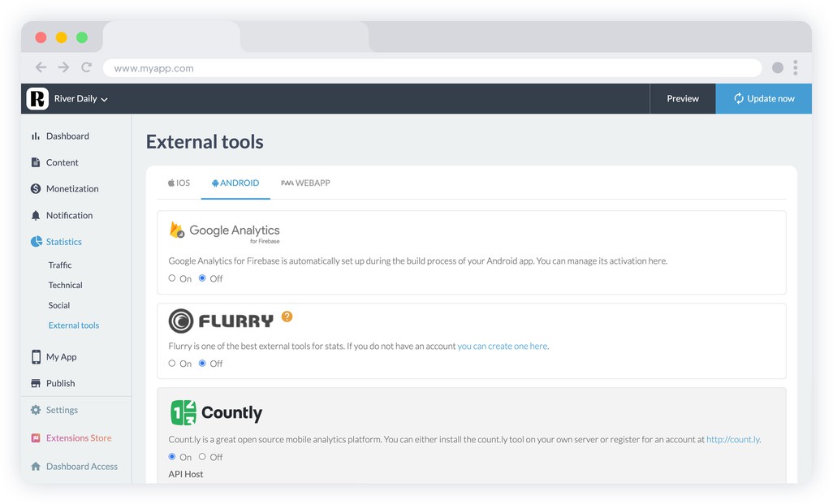Image resolution: width=833 pixels, height=504 pixels.
Task: Reload the page with refresh icon
Action: (86, 67)
